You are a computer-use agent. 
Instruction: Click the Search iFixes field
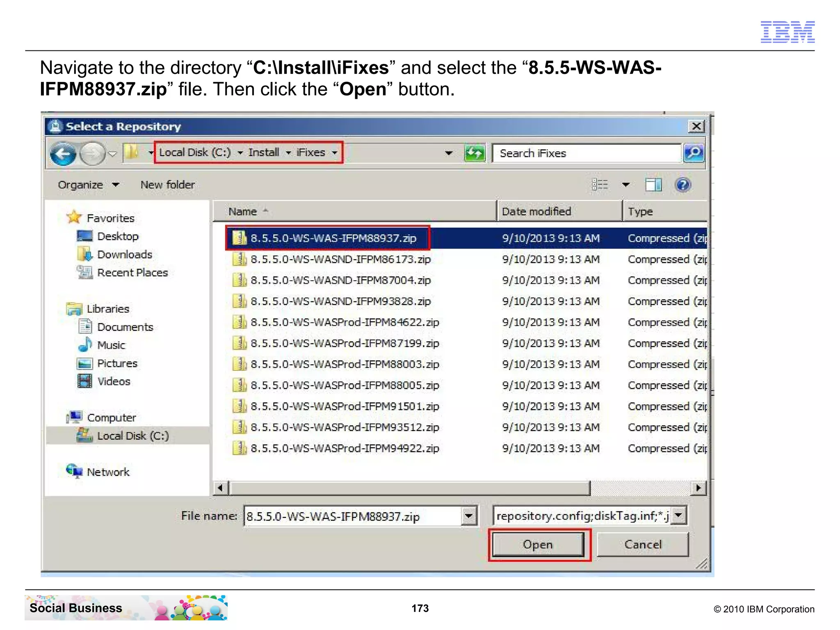(x=587, y=153)
